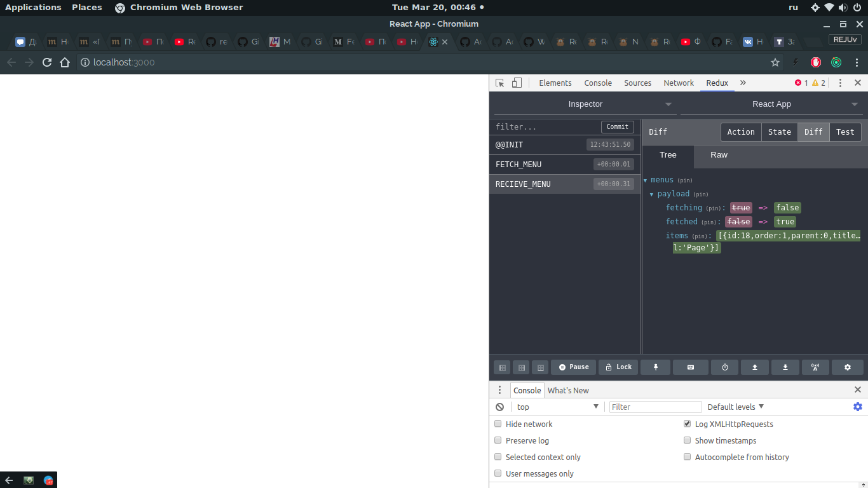Toggle the device toolbar icon

pos(517,83)
